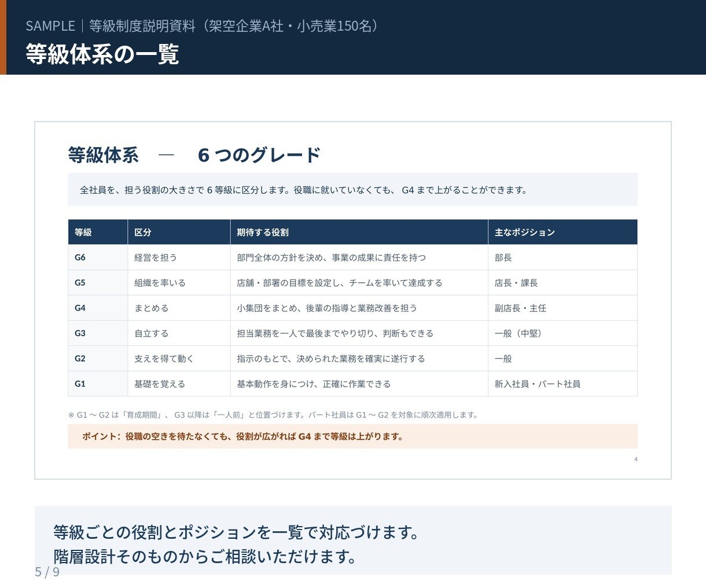Click the caption line 階層設計そのものからご相談
Image resolution: width=706 pixels, height=588 pixels.
click(204, 557)
